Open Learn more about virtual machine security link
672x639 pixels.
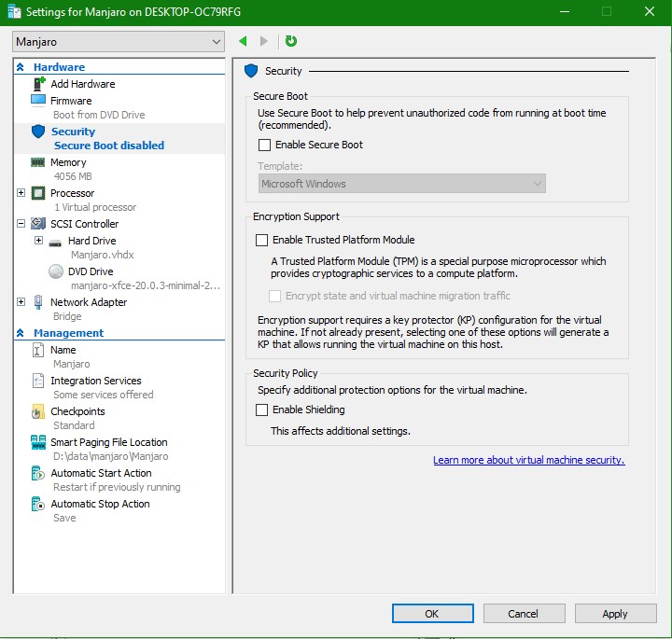(x=528, y=460)
